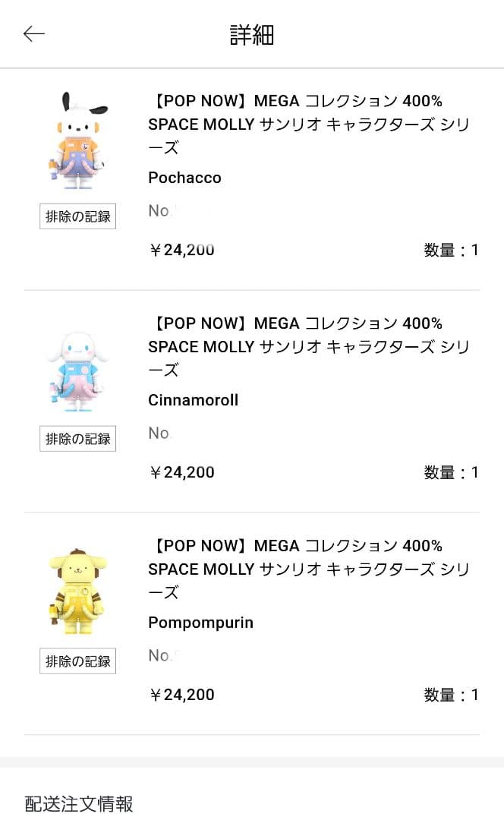The height and width of the screenshot is (820, 504).
Task: Tap the back arrow icon
Action: click(x=34, y=34)
